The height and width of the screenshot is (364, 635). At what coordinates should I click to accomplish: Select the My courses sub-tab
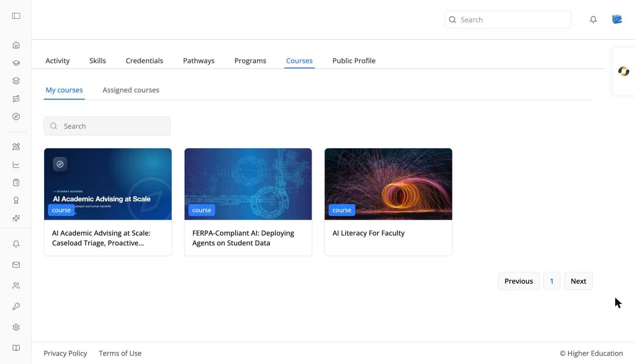pos(64,90)
